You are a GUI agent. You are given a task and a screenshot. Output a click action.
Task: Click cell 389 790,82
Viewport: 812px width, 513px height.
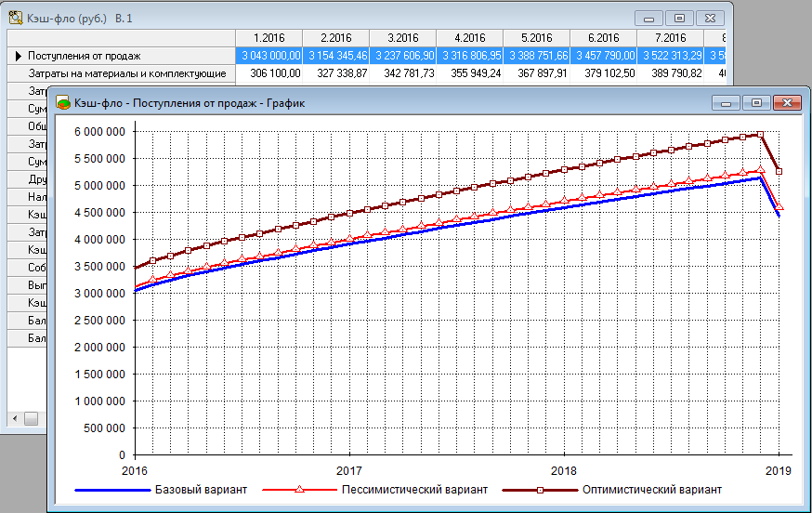click(670, 73)
